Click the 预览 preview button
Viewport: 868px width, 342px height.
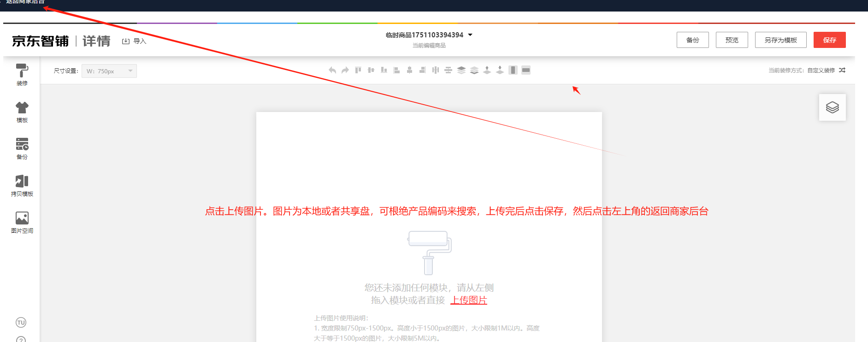tap(732, 40)
